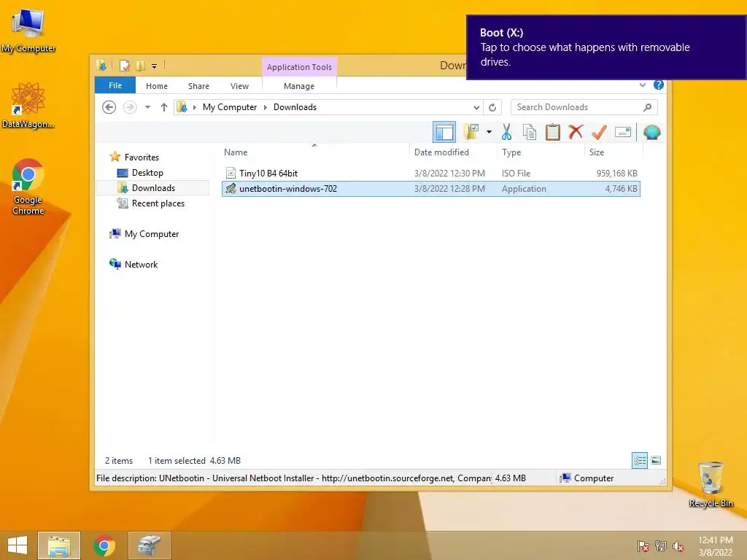Image resolution: width=747 pixels, height=560 pixels.
Task: Click the muted volume tray icon
Action: point(678,545)
